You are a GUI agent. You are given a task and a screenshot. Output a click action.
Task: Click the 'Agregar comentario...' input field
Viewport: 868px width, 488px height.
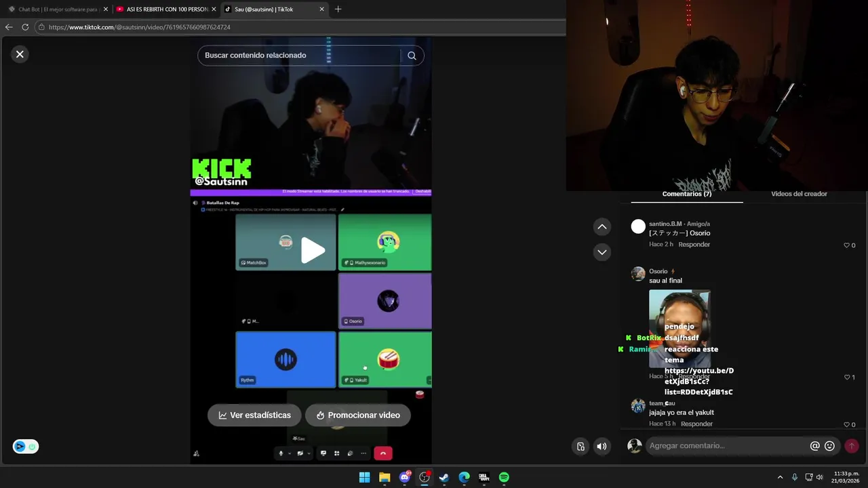726,445
